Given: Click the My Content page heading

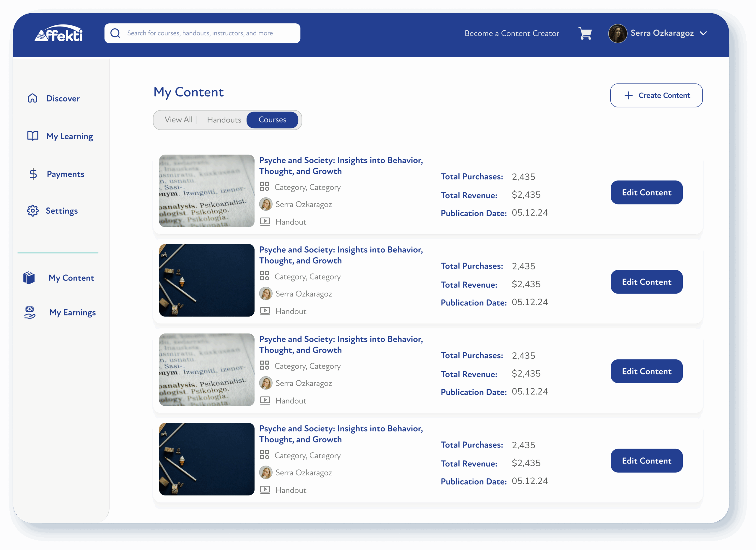Looking at the screenshot, I should tap(189, 92).
